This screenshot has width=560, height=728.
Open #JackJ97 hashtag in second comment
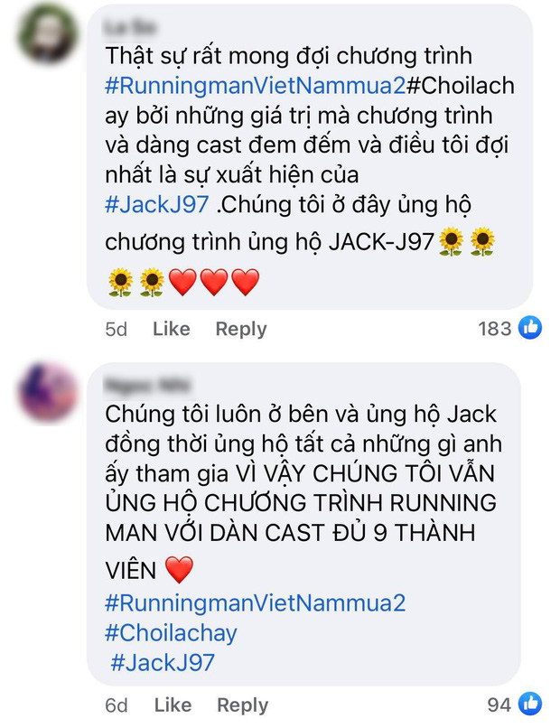[163, 663]
